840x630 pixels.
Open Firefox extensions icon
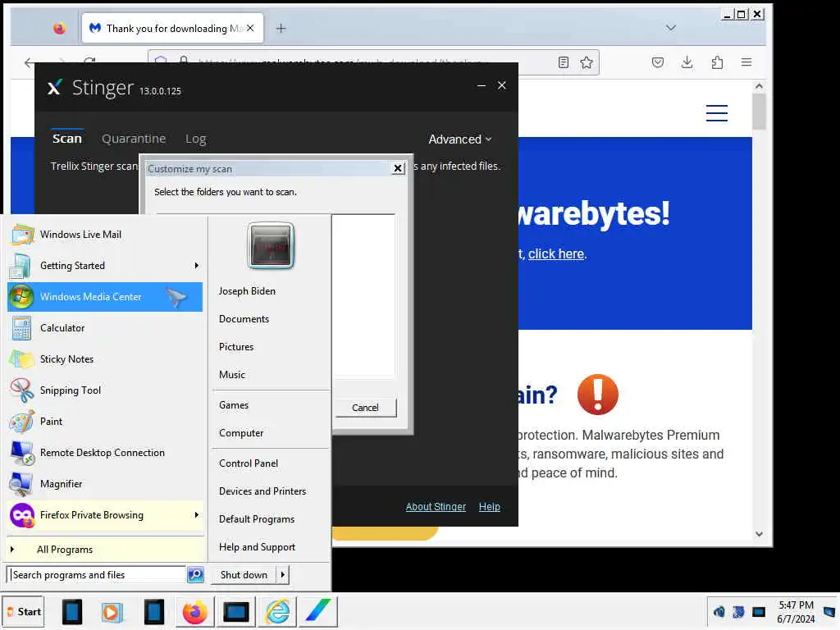[x=717, y=62]
